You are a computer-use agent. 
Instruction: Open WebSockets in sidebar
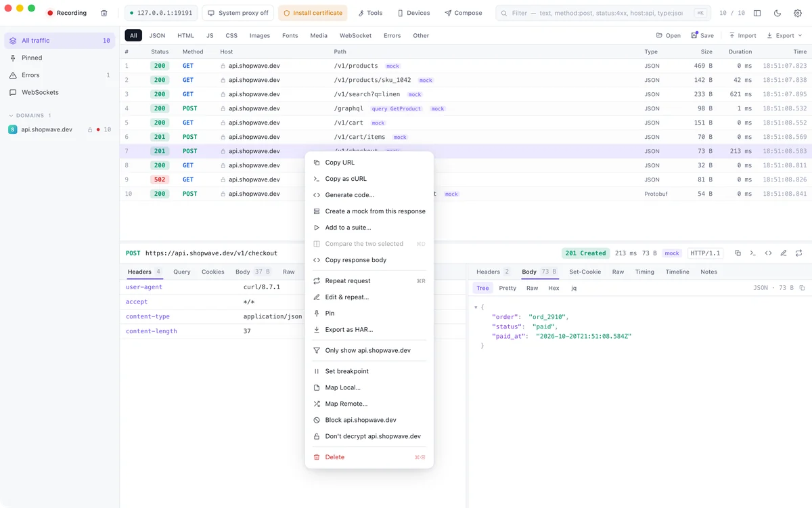60,92
